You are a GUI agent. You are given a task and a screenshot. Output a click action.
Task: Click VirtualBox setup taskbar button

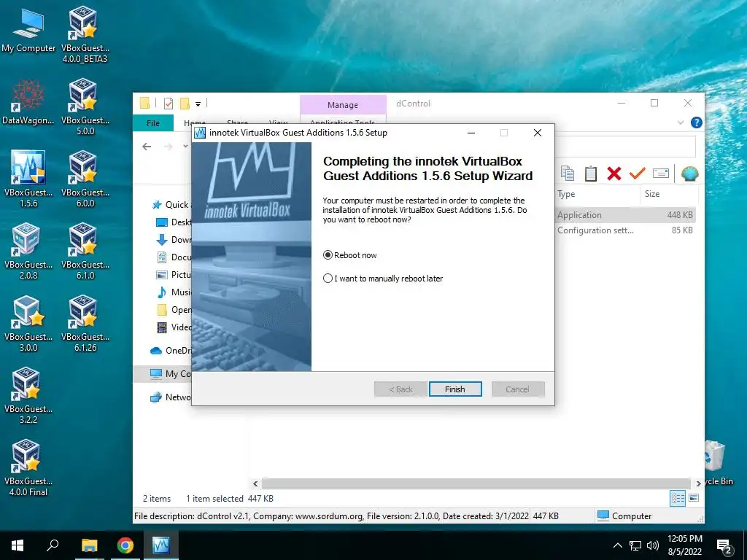[160, 545]
